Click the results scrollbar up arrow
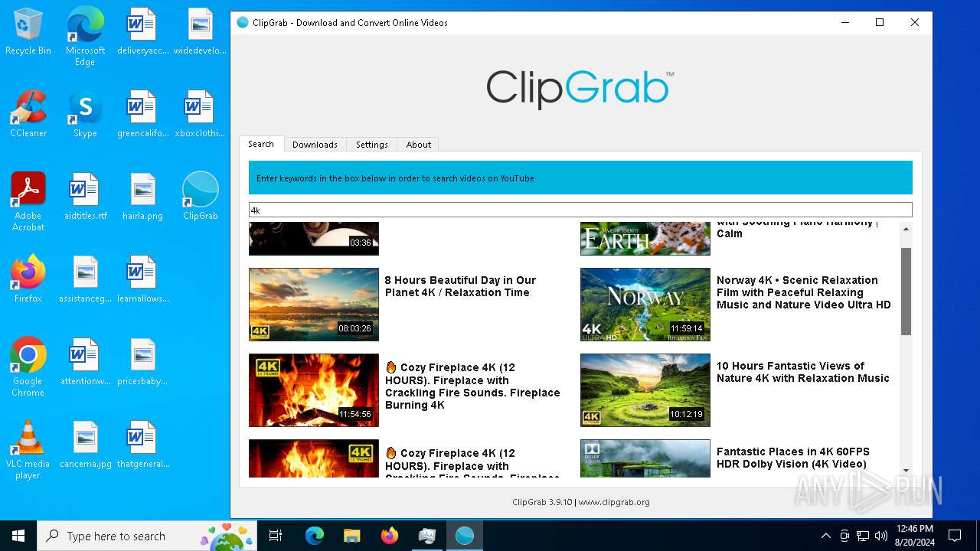Screen dimensions: 980x551 906,229
